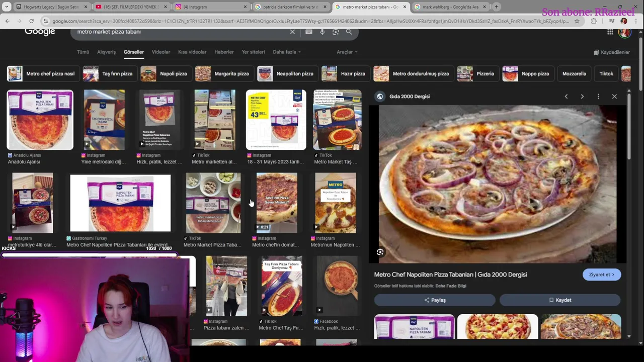This screenshot has height=362, width=644.
Task: Close the Instagram tab
Action: coord(245,7)
